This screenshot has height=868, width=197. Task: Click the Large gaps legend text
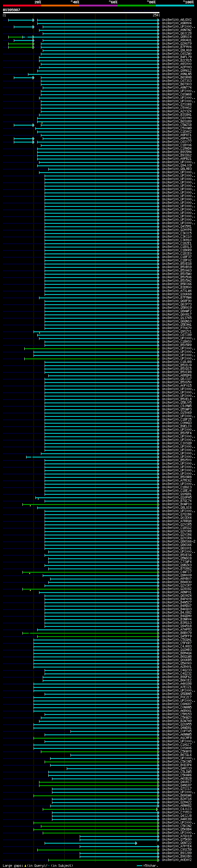(13, 865)
